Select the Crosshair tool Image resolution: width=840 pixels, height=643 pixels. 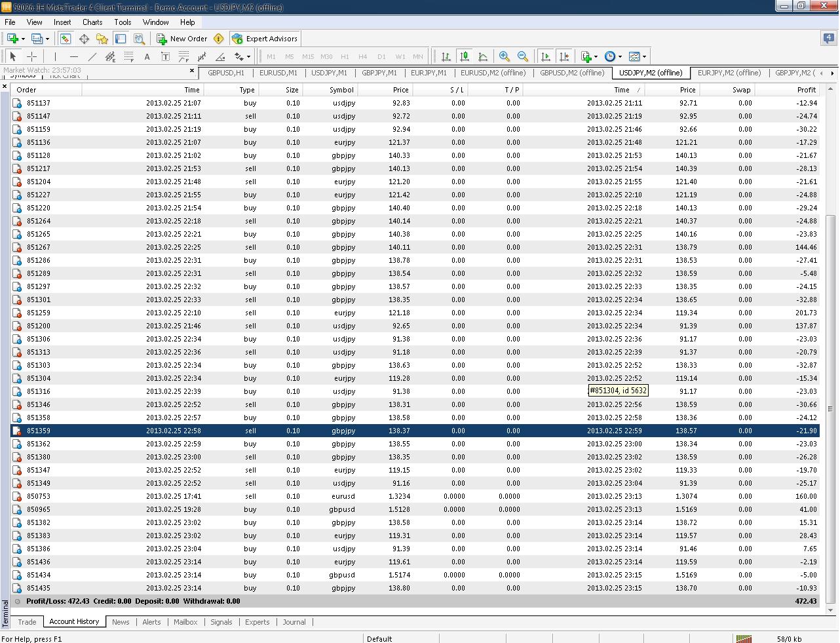31,56
